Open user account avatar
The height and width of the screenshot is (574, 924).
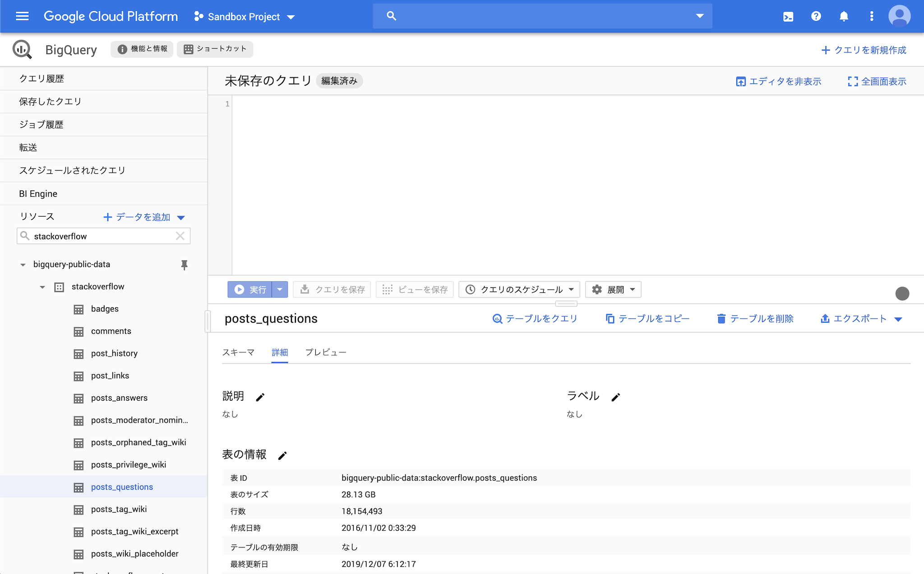click(899, 16)
